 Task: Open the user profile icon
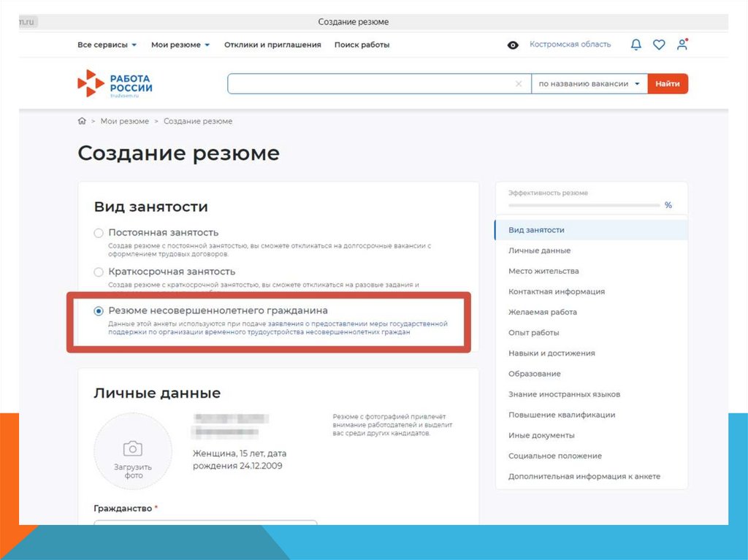pyautogui.click(x=682, y=45)
